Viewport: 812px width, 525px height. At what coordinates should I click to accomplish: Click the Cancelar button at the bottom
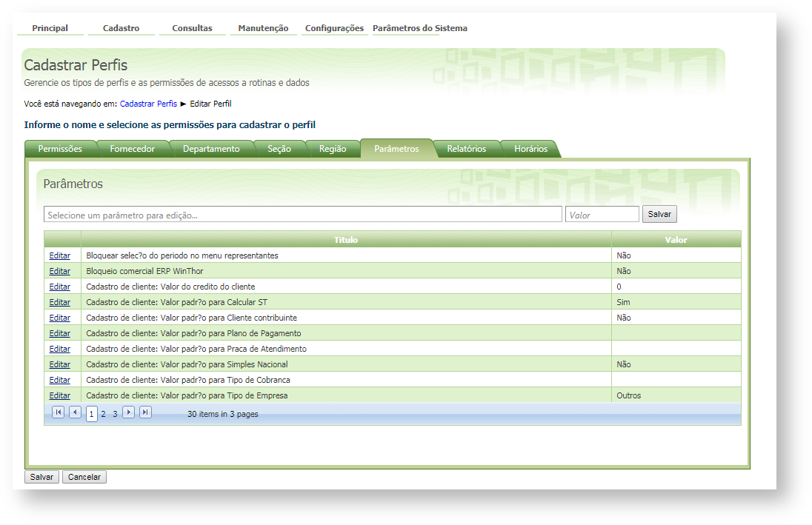(83, 476)
